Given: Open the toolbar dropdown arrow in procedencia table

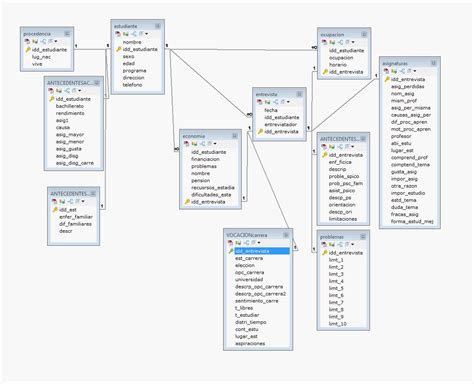Looking at the screenshot, I should point(56,41).
